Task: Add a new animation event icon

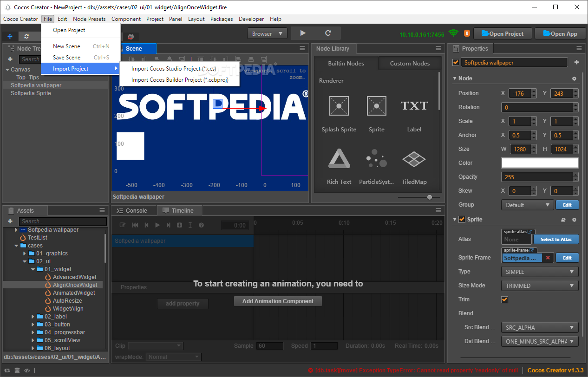Action: 179,225
